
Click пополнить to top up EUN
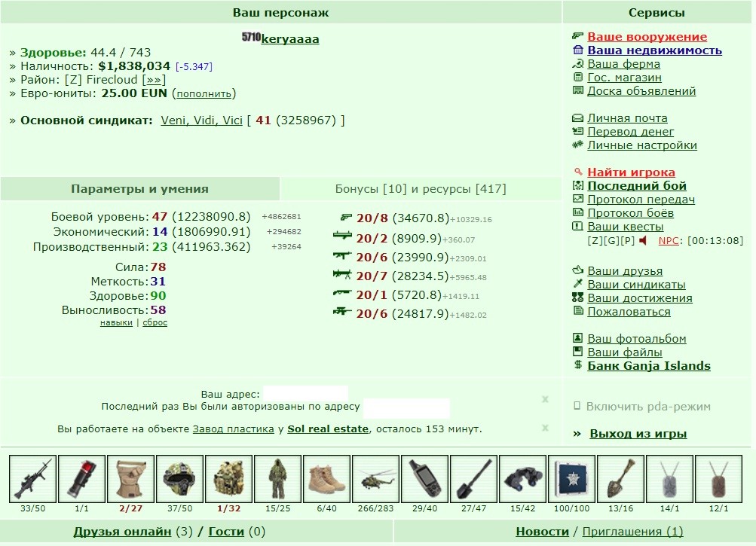pyautogui.click(x=204, y=93)
